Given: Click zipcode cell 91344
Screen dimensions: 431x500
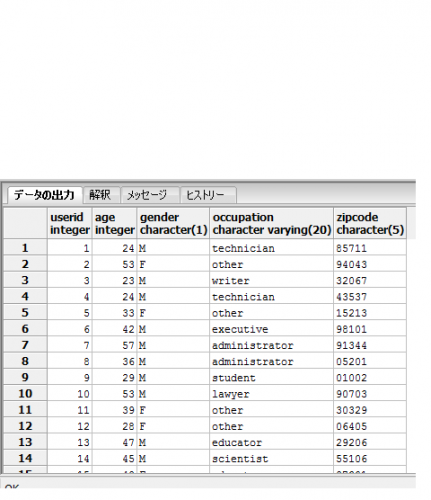Looking at the screenshot, I should 370,345.
